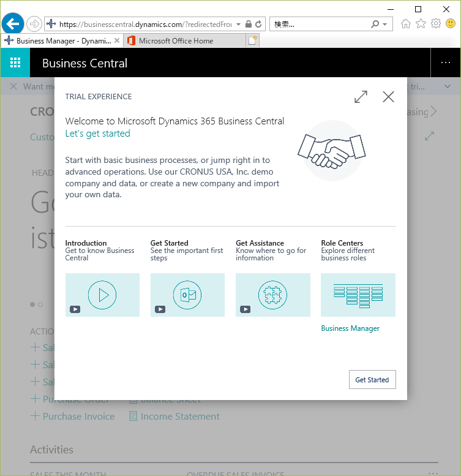Click the browser forward arrow button
461x476 pixels.
tap(34, 24)
